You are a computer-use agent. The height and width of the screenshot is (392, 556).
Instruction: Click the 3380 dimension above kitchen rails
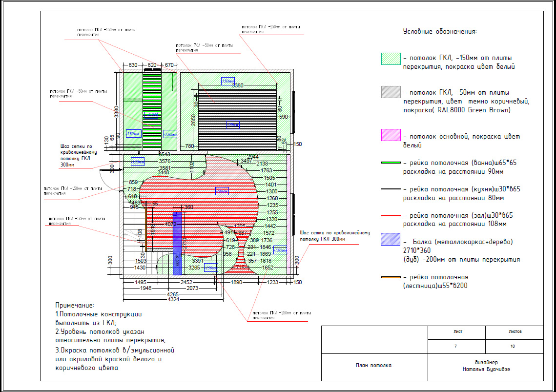(238, 85)
